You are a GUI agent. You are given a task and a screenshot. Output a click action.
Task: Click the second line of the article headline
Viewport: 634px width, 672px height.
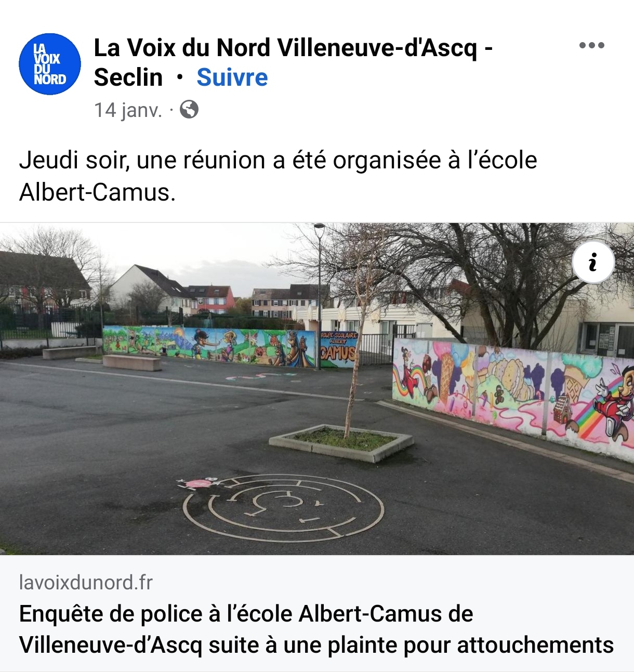(316, 645)
